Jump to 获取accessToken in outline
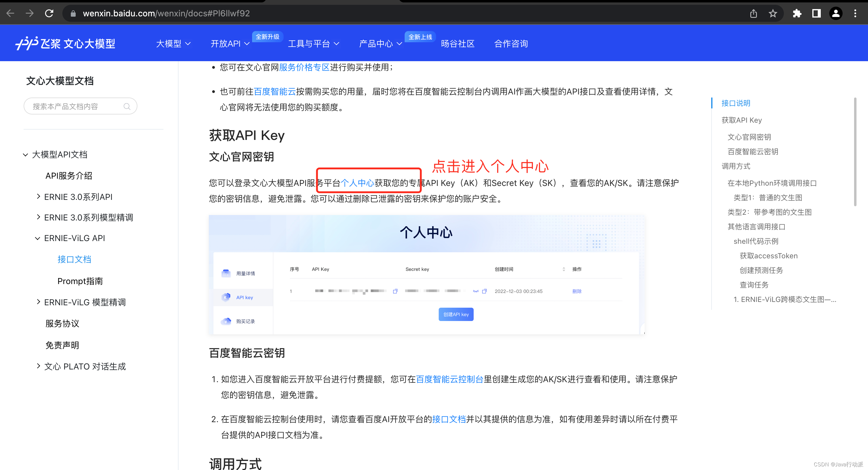The height and width of the screenshot is (470, 868). [x=769, y=256]
